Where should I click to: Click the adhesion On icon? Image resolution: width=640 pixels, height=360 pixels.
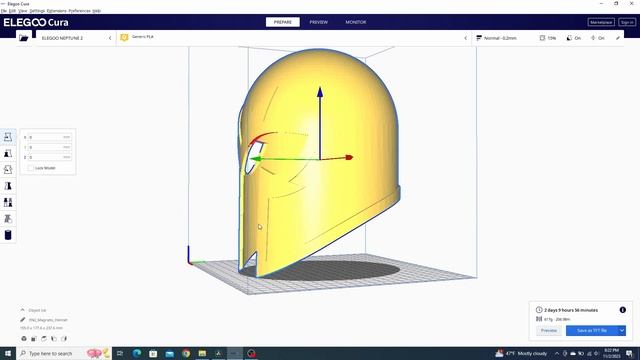pos(593,38)
